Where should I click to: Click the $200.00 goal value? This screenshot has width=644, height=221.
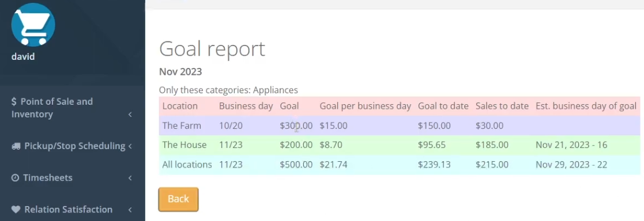[x=296, y=145]
